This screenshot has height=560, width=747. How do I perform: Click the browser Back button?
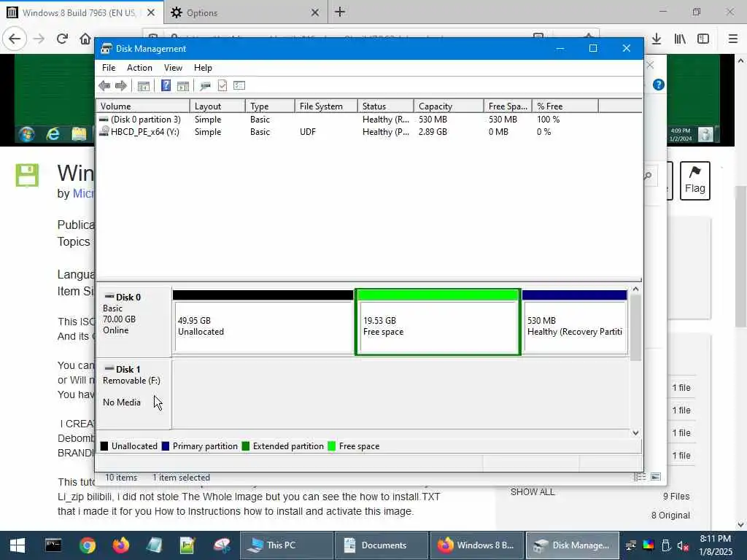pos(15,39)
